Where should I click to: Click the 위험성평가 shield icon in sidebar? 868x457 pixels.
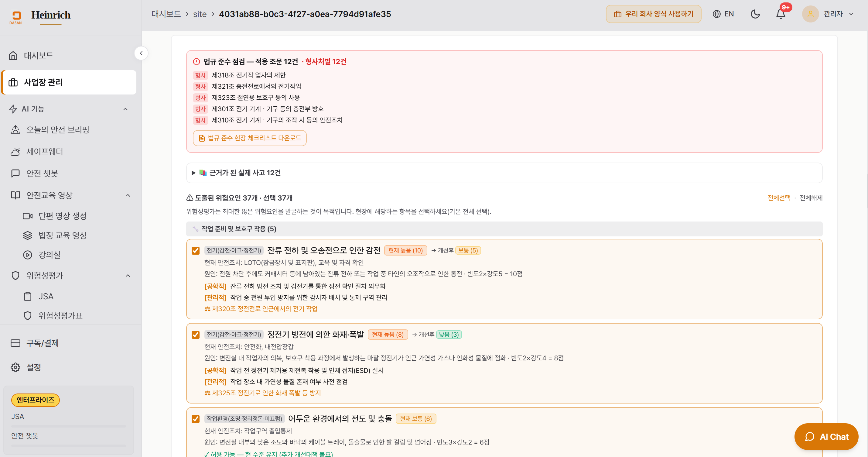[x=15, y=275]
